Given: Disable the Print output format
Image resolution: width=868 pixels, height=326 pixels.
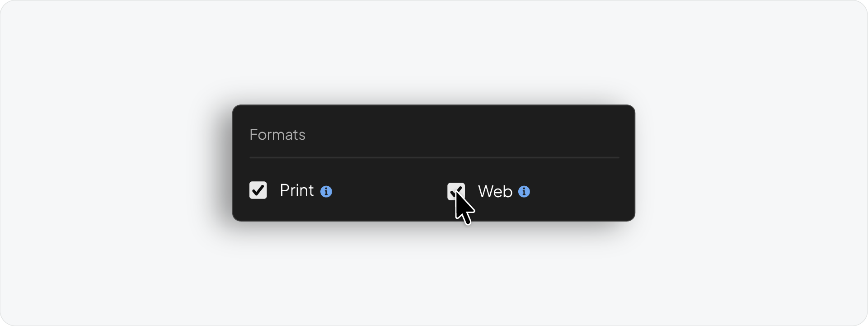Looking at the screenshot, I should (258, 190).
